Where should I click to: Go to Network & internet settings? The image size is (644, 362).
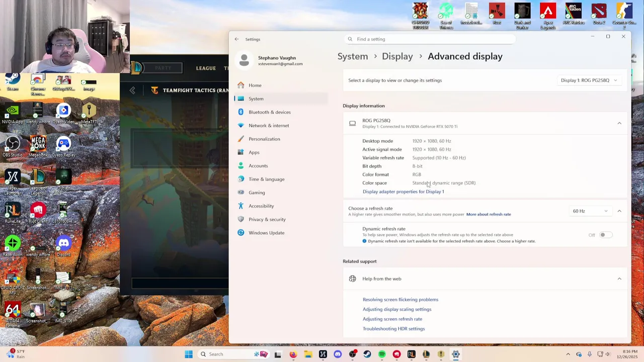click(x=281, y=126)
